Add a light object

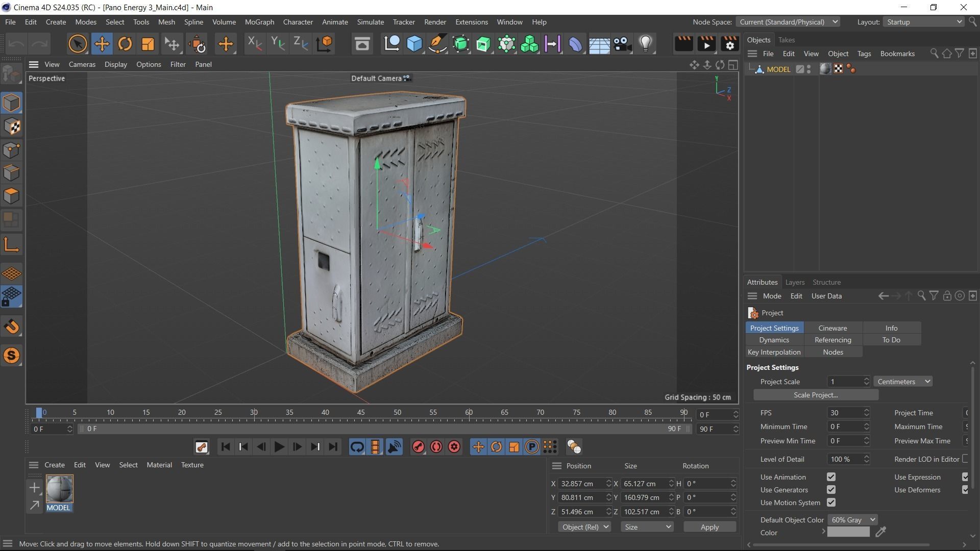pos(646,44)
